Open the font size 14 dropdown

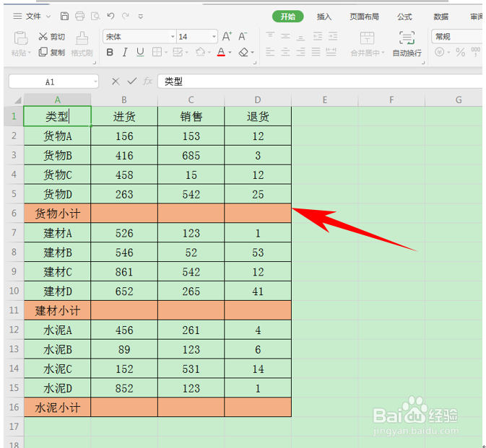tap(214, 37)
